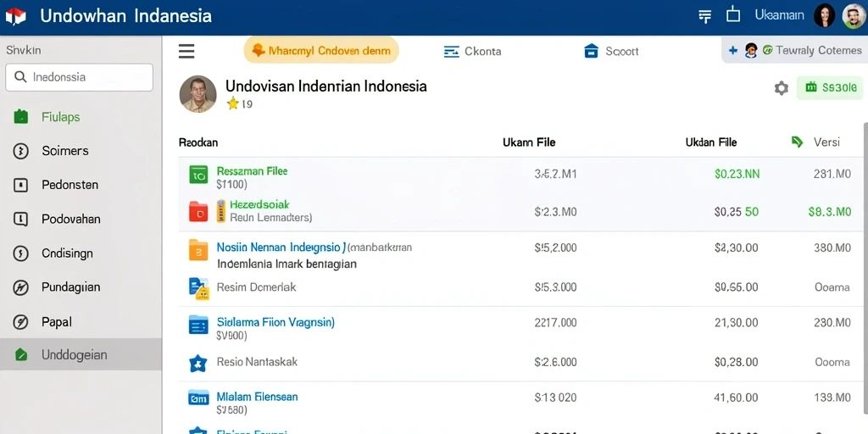
Task: Switch to the Ckonta tab
Action: 473,52
